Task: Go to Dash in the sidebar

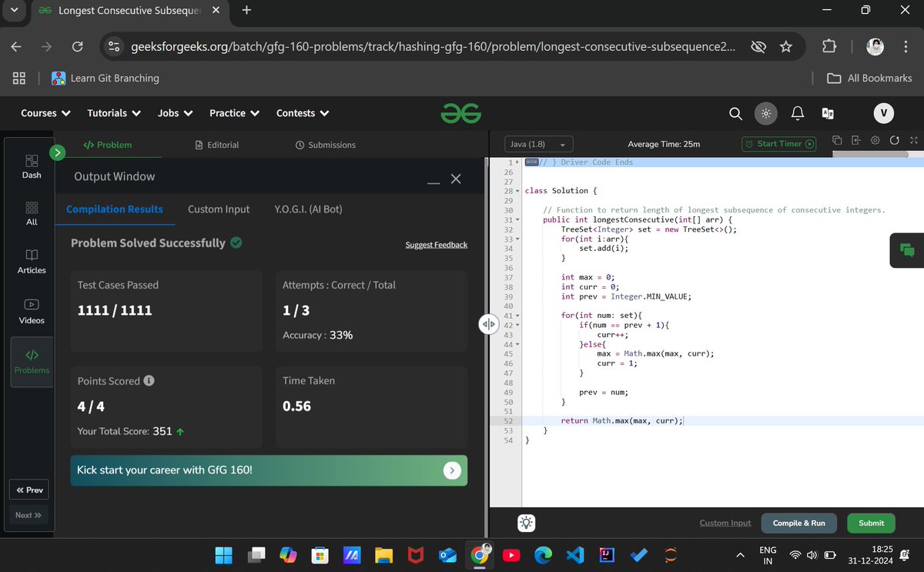Action: click(32, 166)
